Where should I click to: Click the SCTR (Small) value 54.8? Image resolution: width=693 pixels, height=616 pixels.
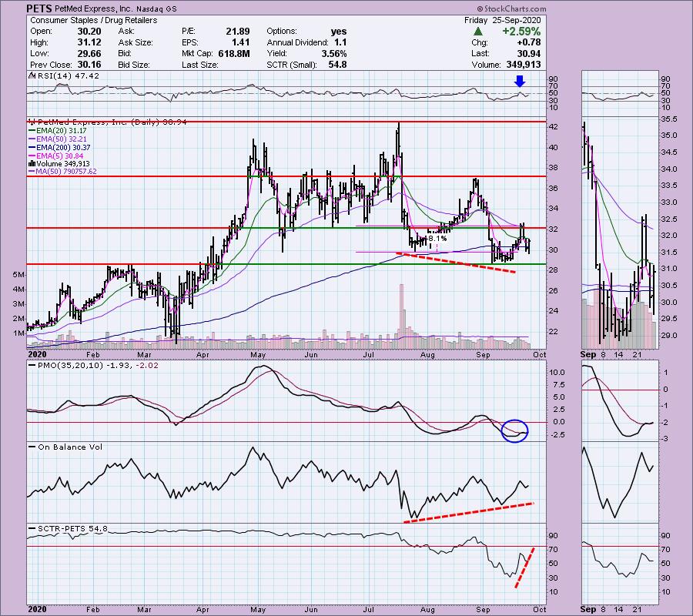(x=338, y=65)
